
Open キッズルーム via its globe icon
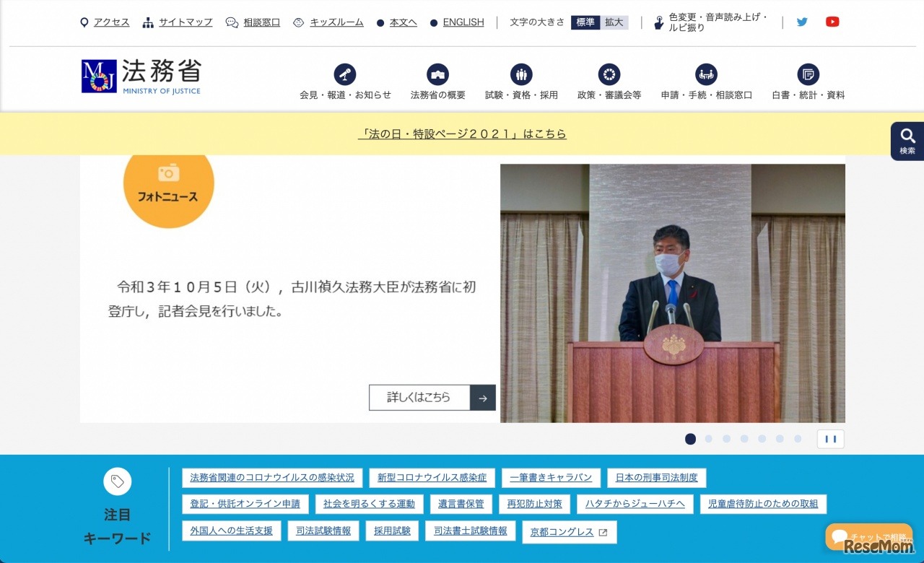pyautogui.click(x=297, y=22)
